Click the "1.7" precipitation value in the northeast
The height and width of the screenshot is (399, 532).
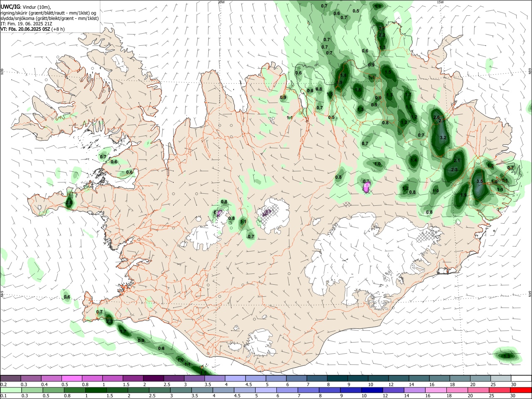(x=408, y=95)
